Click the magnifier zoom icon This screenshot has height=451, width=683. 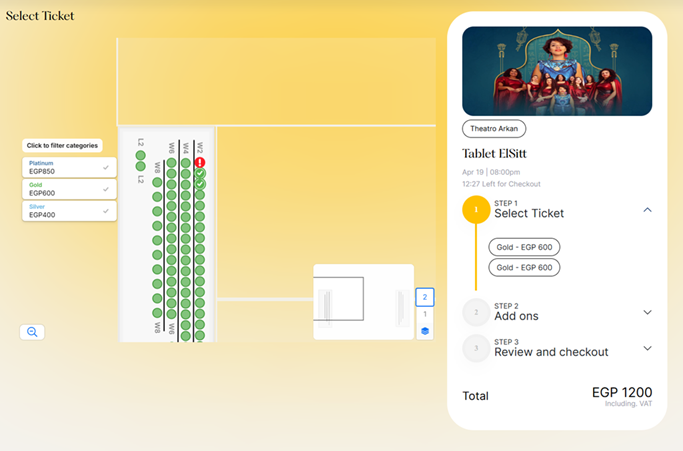32,332
